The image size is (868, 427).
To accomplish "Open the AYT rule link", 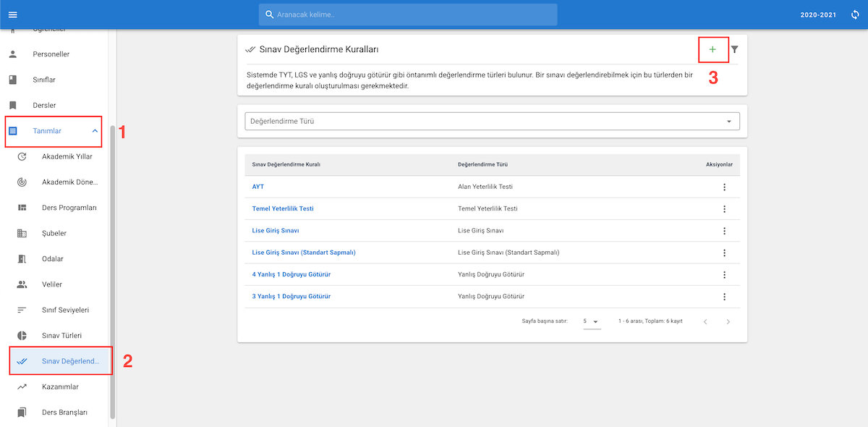I will (x=258, y=187).
